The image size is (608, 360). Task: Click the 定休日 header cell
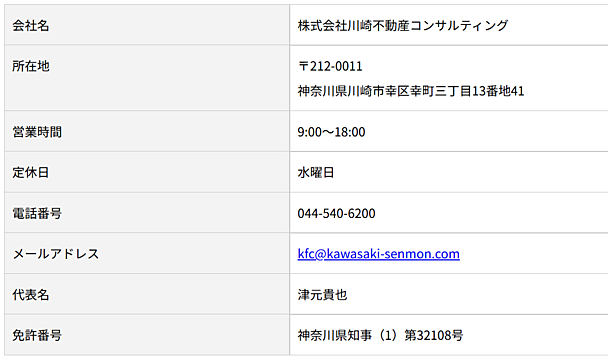[147, 172]
